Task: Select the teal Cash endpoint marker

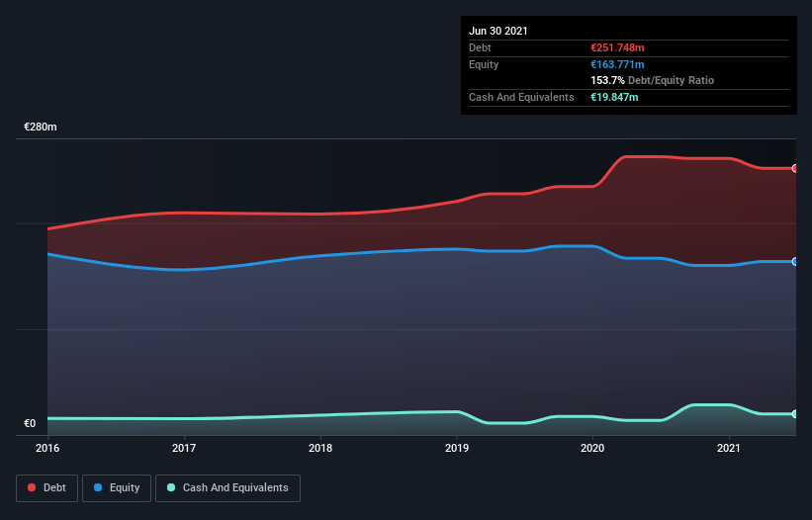Action: click(795, 414)
